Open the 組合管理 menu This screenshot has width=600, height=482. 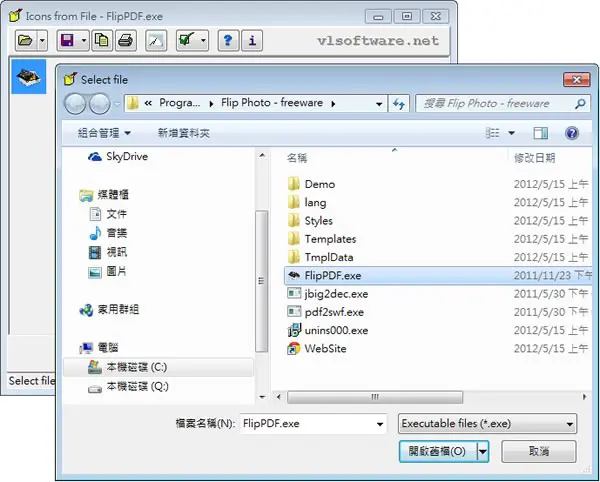pos(104,133)
